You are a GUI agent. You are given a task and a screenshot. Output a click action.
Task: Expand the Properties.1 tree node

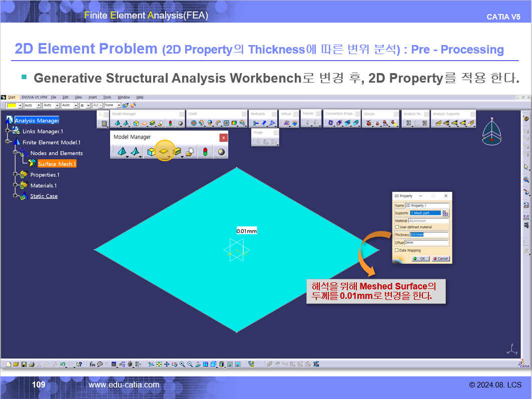click(16, 175)
